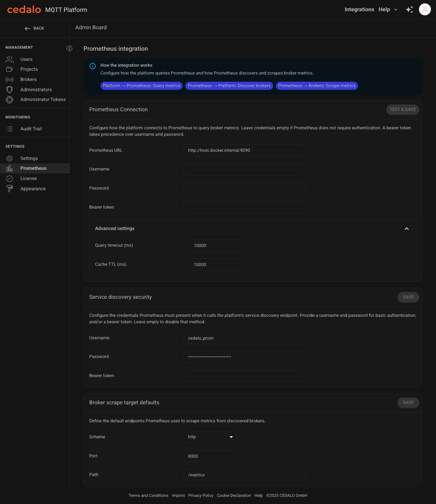Open the Integrations menu

point(359,10)
